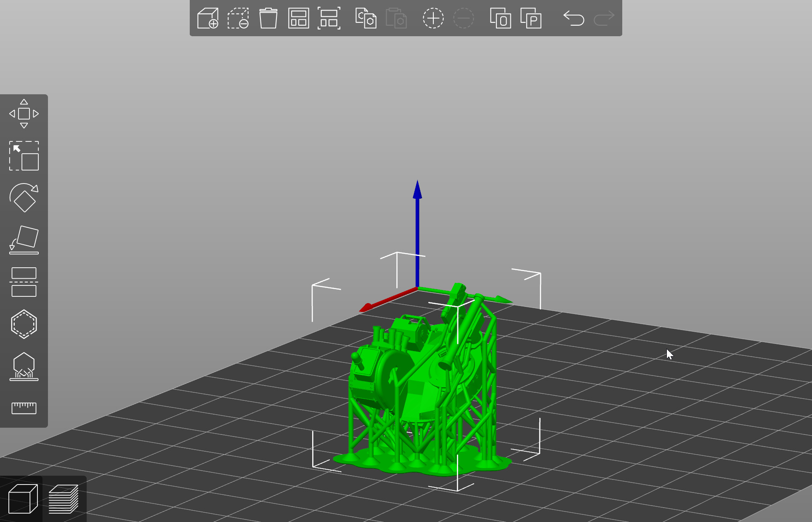Switch to 3D editor view cube
The width and height of the screenshot is (812, 522).
(23, 499)
